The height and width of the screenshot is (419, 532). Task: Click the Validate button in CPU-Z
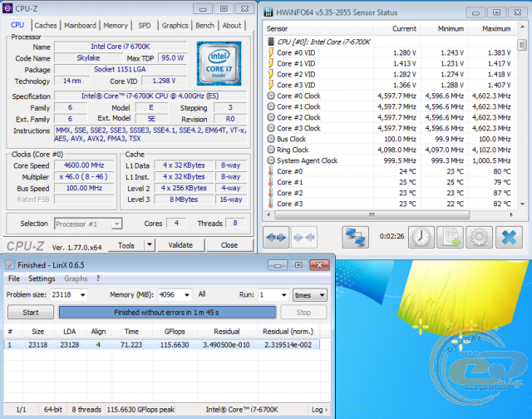[180, 245]
